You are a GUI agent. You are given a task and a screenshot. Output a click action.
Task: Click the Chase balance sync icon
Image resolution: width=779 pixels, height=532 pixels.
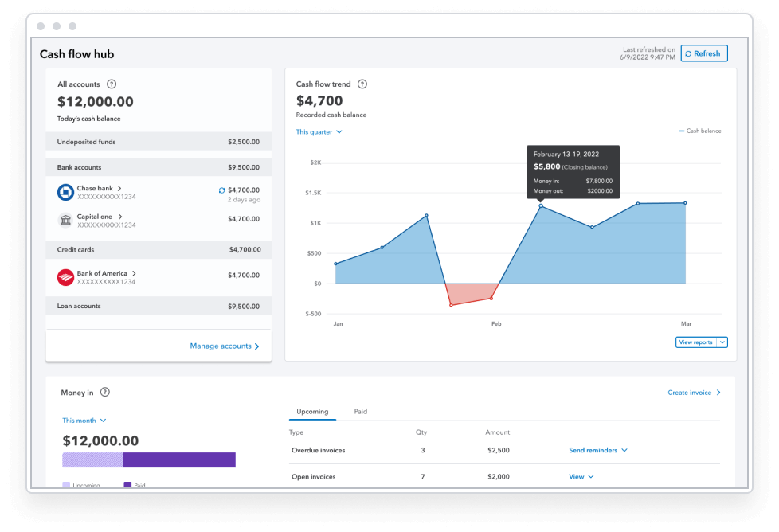[221, 190]
